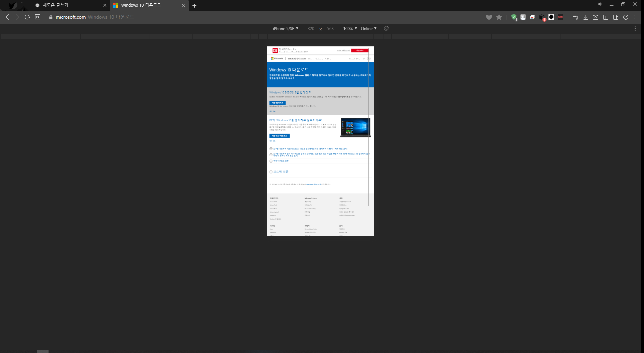Open the Twitter bird pinned tab
The height and width of the screenshot is (353, 644).
(13, 5)
